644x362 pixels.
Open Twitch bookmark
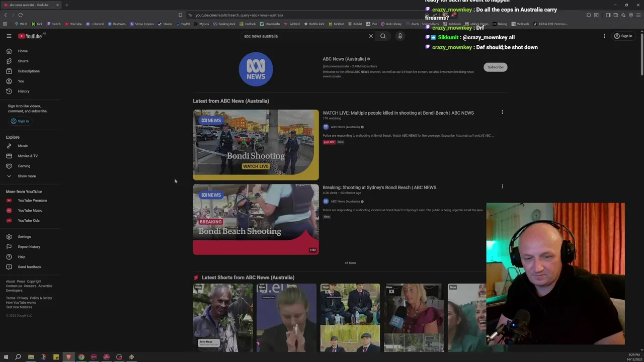(x=54, y=24)
